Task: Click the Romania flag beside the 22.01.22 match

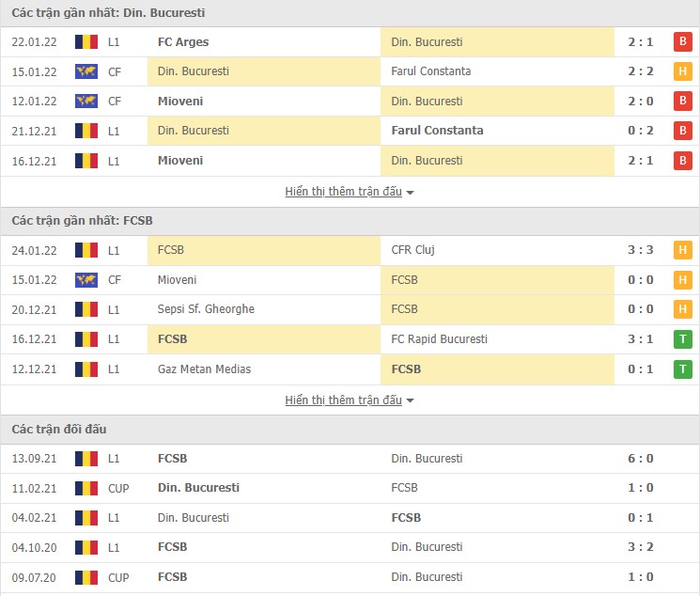Action: pos(86,41)
